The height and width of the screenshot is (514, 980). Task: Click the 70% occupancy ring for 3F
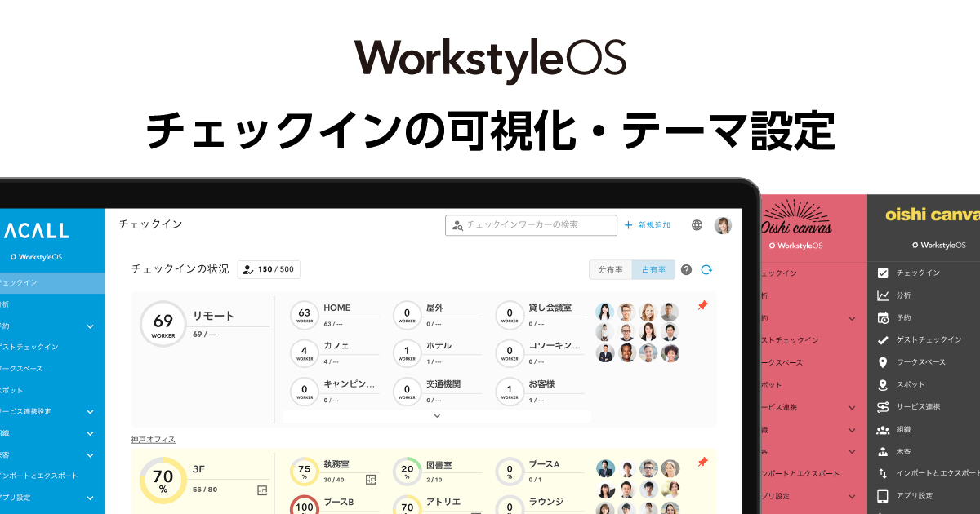tap(163, 482)
